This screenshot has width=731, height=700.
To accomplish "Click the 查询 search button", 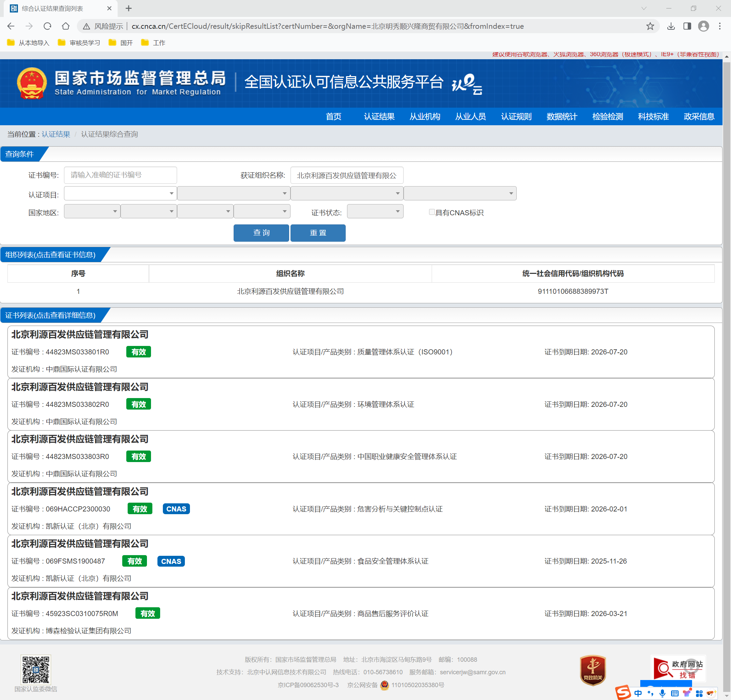I will pyautogui.click(x=261, y=233).
